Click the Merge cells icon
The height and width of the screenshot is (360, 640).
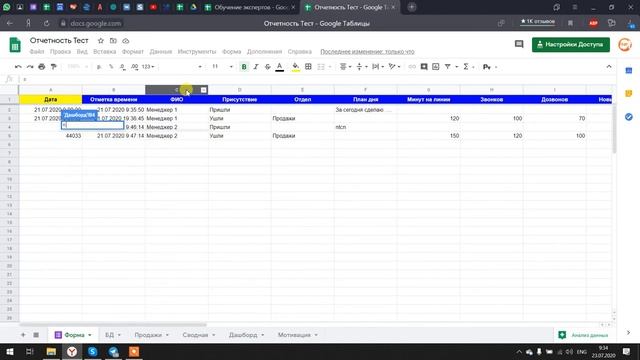[321, 67]
